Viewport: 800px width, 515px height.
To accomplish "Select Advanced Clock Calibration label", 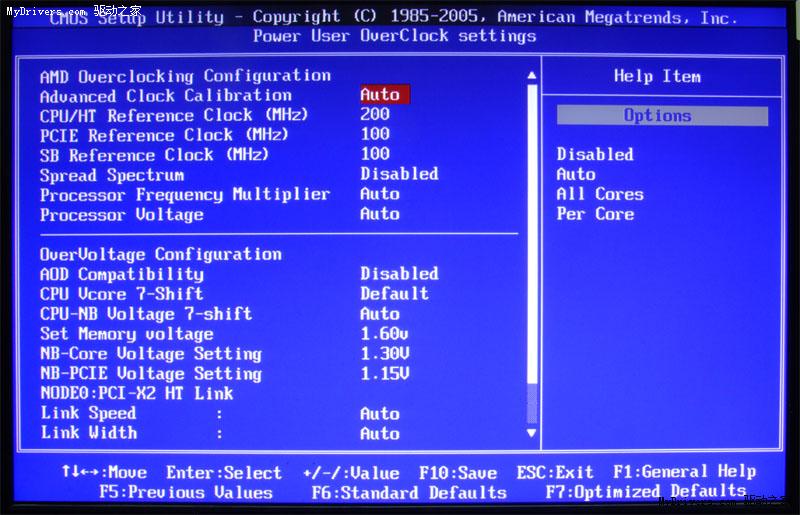I will click(x=166, y=95).
